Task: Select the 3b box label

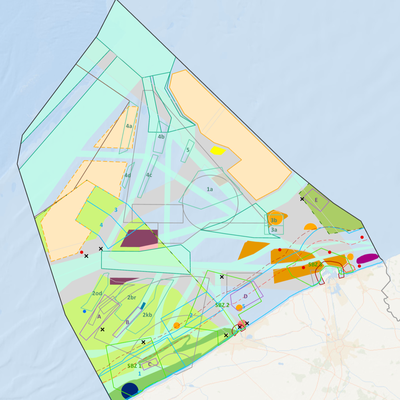Action: [274, 220]
